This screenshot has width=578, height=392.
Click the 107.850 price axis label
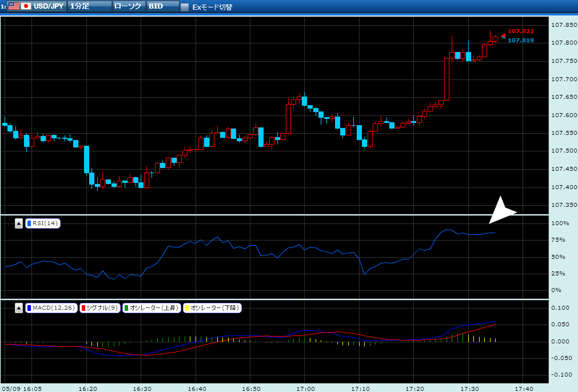point(564,25)
